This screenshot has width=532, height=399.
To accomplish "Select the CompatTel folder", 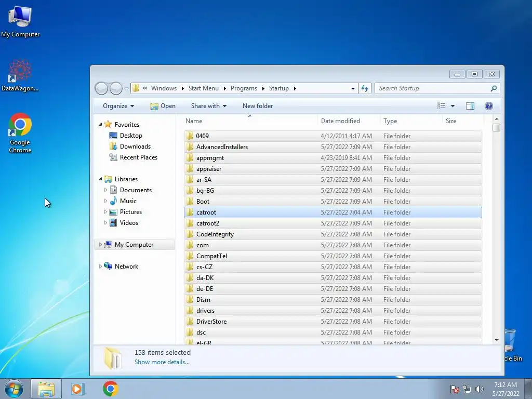I will [333, 256].
